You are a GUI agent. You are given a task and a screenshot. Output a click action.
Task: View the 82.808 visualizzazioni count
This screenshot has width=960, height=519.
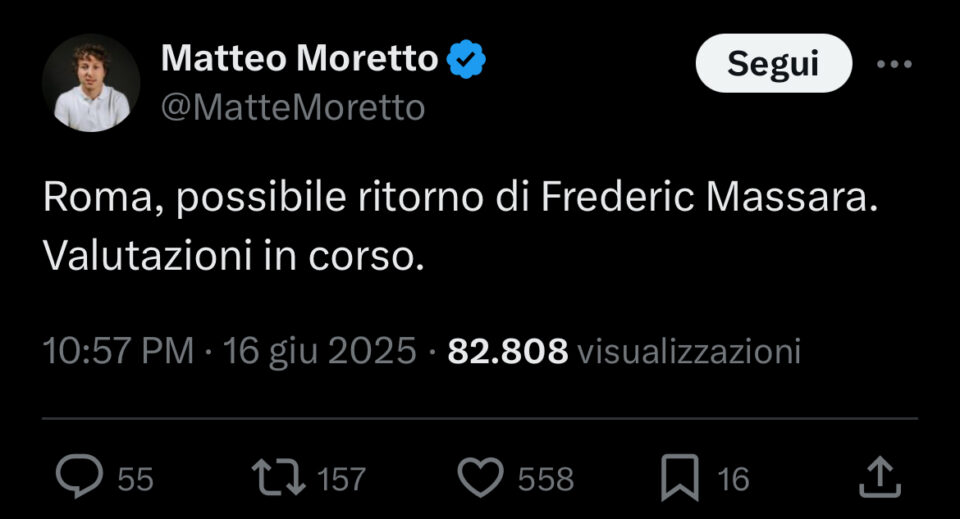(x=624, y=351)
